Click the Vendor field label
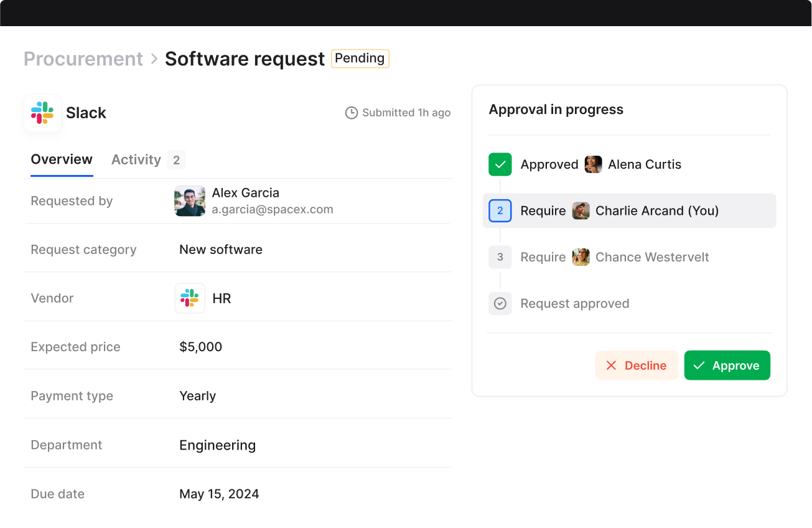The width and height of the screenshot is (812, 528). (x=52, y=298)
